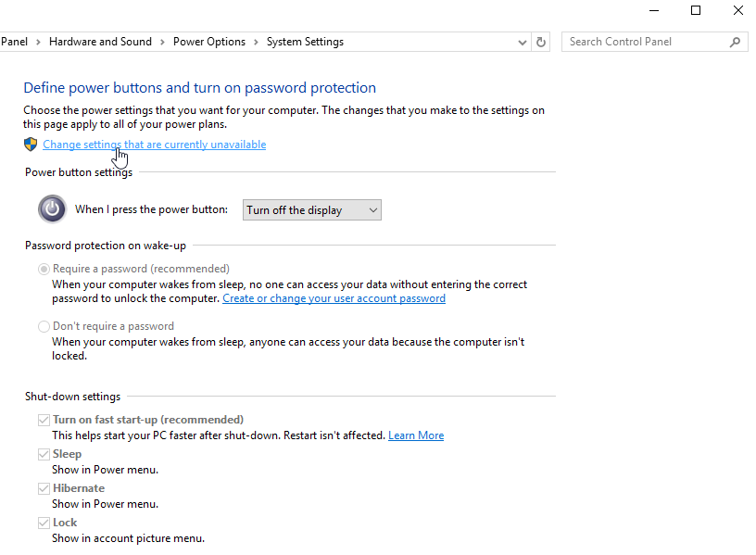The image size is (756, 555).
Task: Click the search magnifier icon
Action: [x=736, y=42]
